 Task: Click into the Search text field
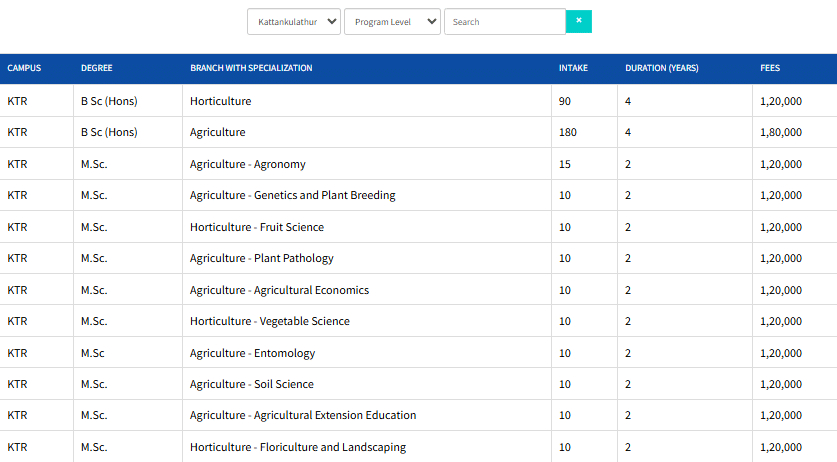pyautogui.click(x=504, y=22)
